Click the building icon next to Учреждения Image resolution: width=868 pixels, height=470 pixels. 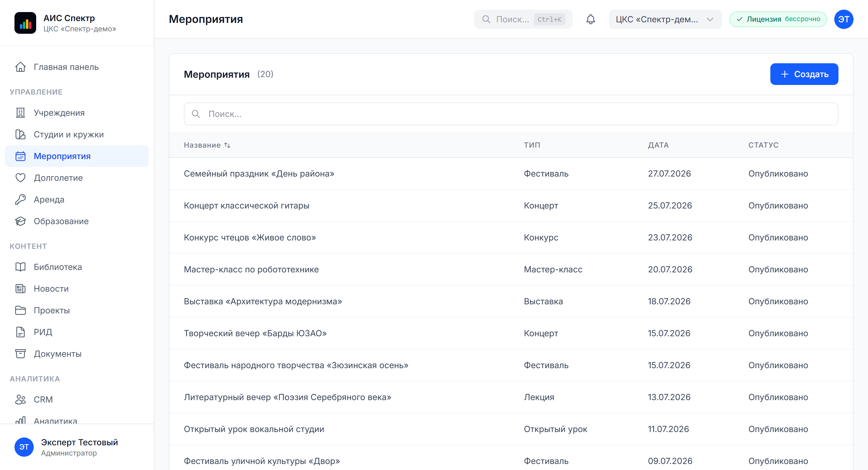(20, 113)
